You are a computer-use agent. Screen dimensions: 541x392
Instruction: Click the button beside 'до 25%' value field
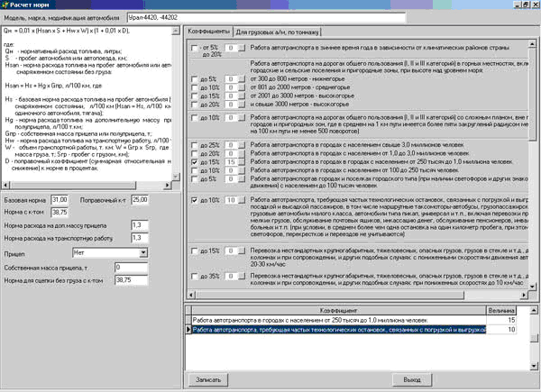click(242, 145)
